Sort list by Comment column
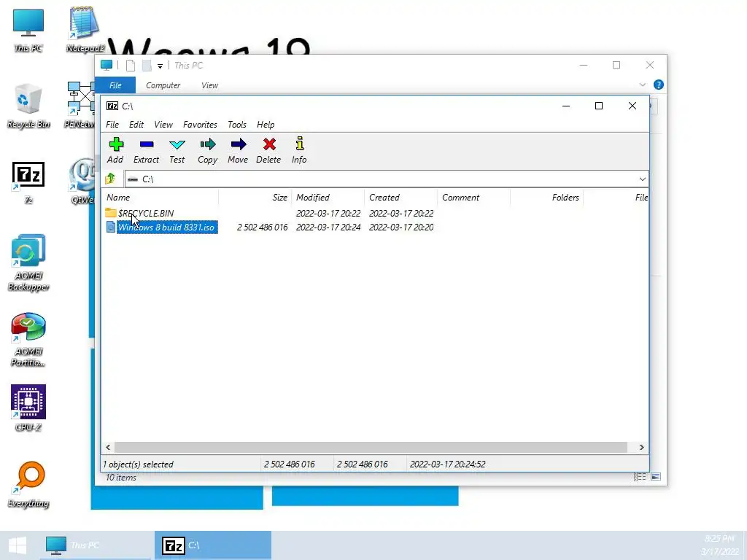The width and height of the screenshot is (747, 560). 473,197
